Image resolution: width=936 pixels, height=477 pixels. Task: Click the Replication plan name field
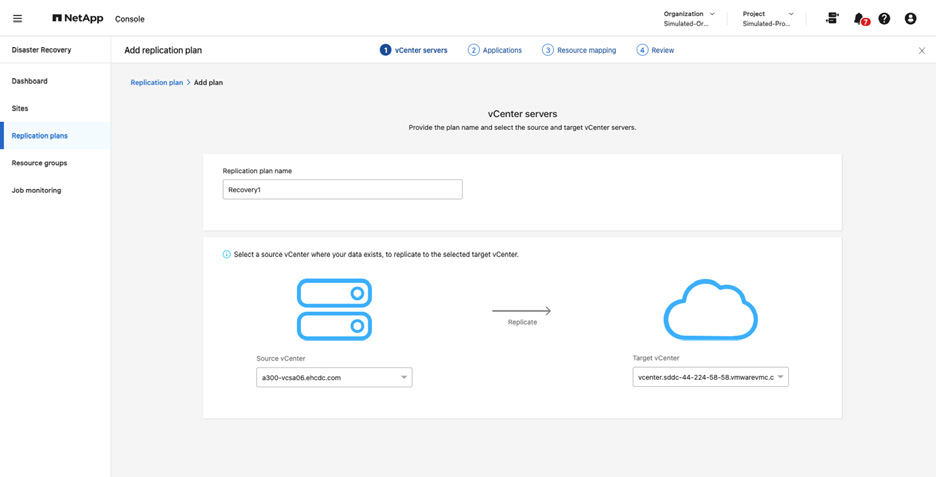pyautogui.click(x=342, y=189)
